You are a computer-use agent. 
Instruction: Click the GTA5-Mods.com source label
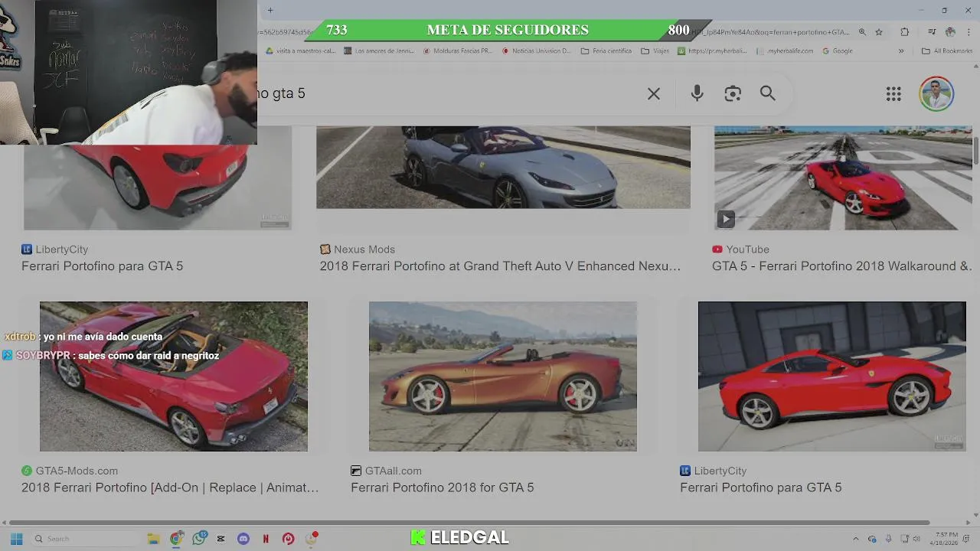[70, 471]
